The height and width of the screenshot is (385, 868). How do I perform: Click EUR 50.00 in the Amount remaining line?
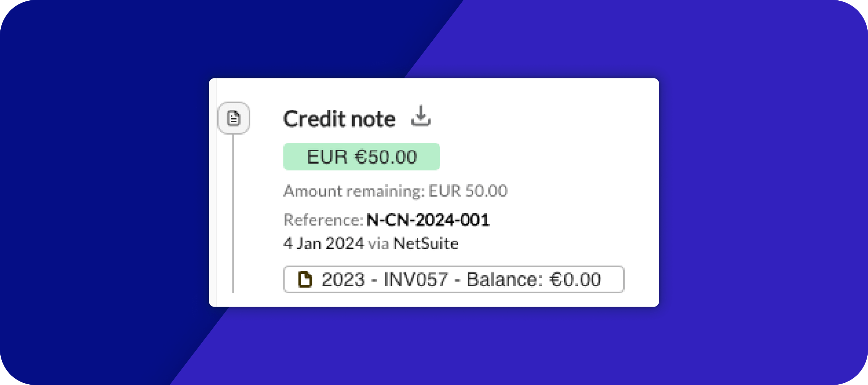[468, 191]
